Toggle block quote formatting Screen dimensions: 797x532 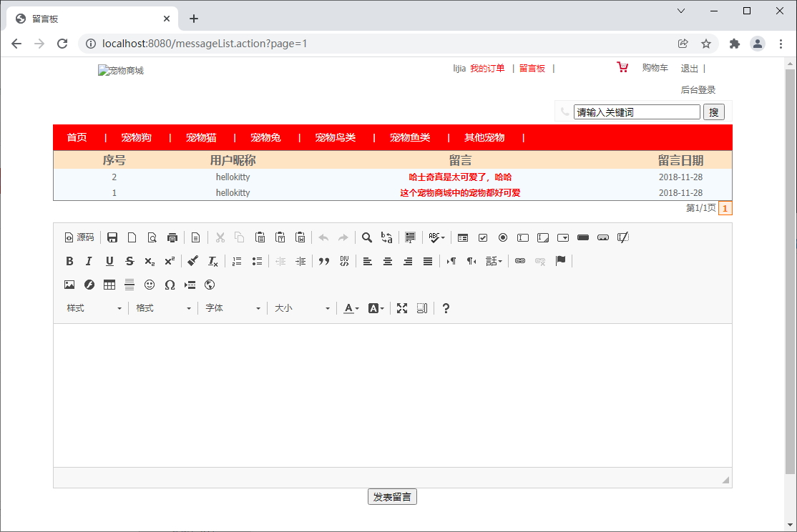[x=324, y=261]
